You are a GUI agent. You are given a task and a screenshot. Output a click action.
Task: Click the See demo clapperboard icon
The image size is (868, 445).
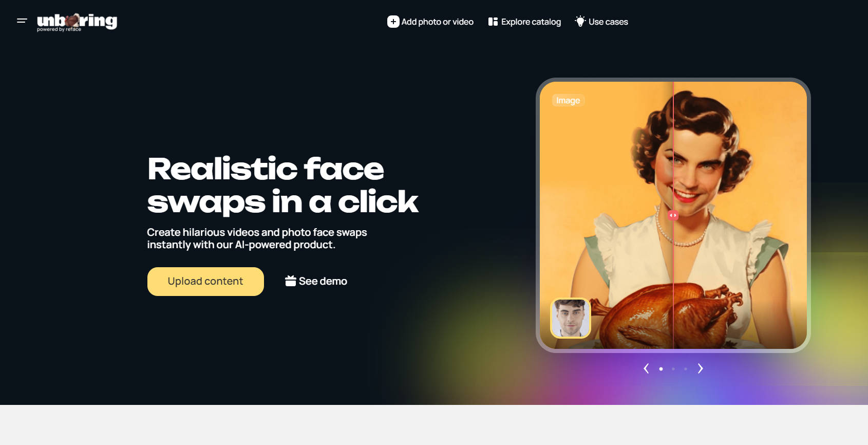point(291,281)
